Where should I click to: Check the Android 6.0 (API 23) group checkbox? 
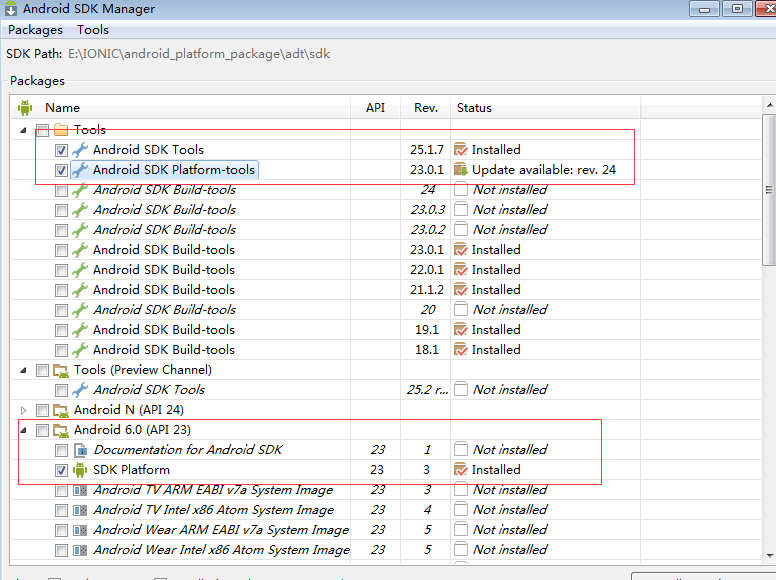coord(43,430)
